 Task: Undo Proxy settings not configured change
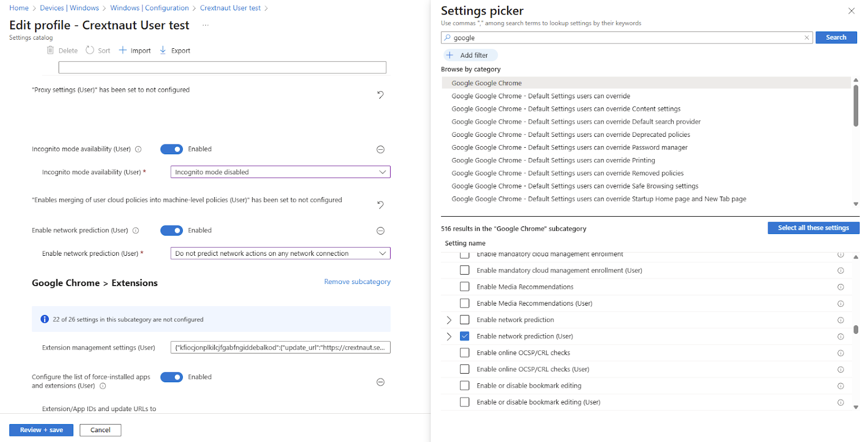pyautogui.click(x=380, y=95)
